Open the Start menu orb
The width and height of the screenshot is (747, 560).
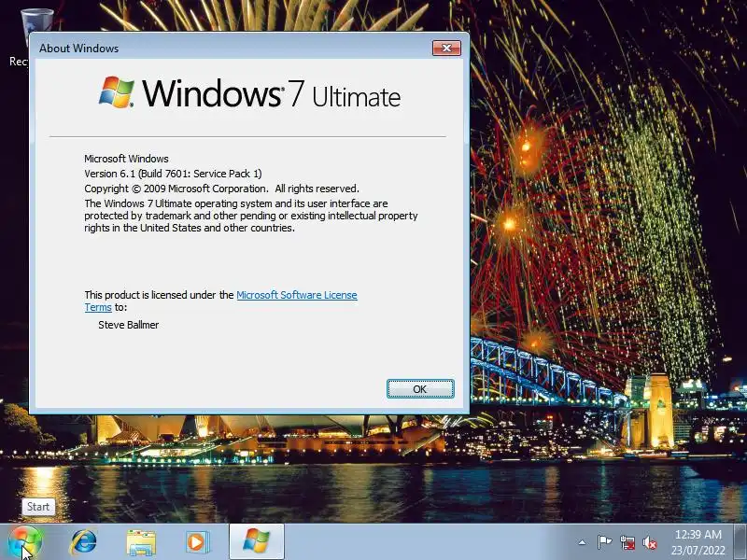25,542
